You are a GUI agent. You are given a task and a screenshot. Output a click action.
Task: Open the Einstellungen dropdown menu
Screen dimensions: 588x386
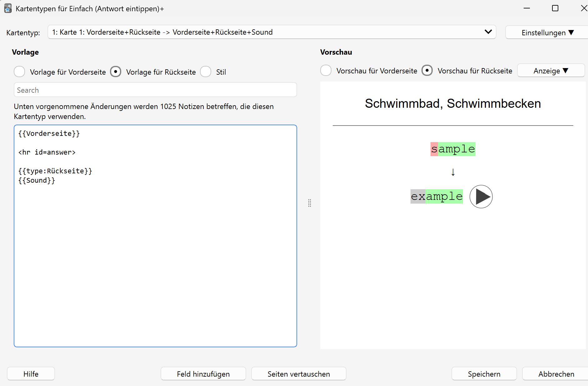coord(547,32)
